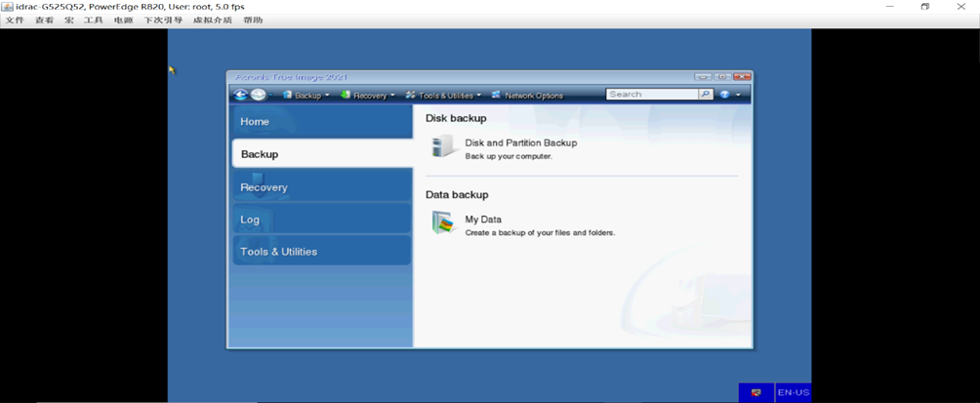This screenshot has width=980, height=403.
Task: Open the Tools & Utilities sidebar tab
Action: click(322, 251)
